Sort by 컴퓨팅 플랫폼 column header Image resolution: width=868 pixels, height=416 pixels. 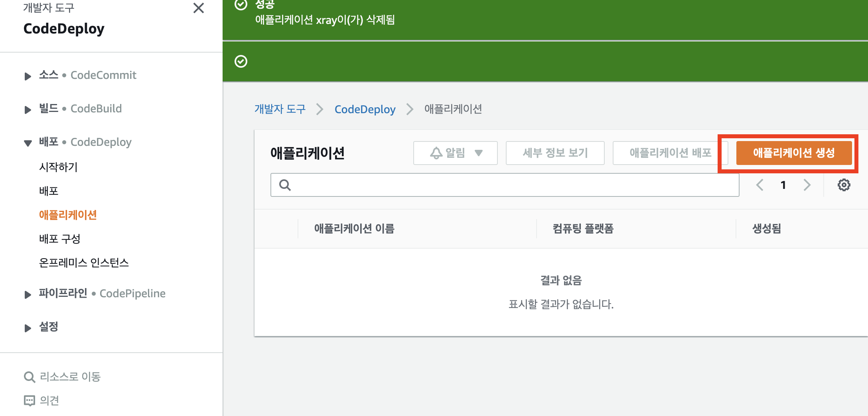[x=583, y=228]
